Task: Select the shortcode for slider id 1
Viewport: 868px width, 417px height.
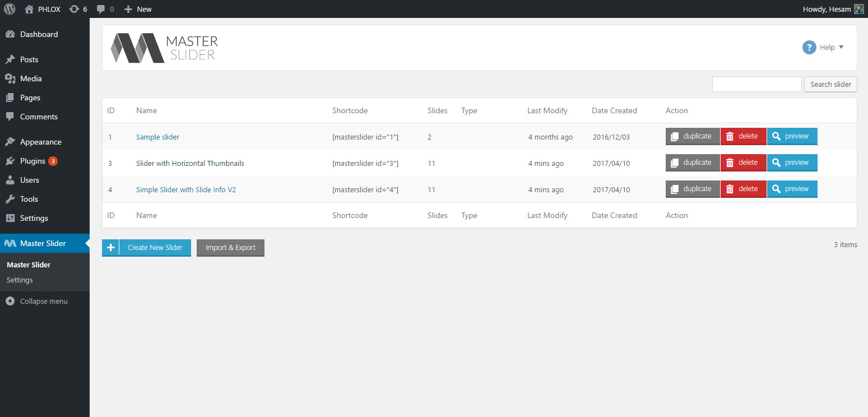Action: coord(365,137)
